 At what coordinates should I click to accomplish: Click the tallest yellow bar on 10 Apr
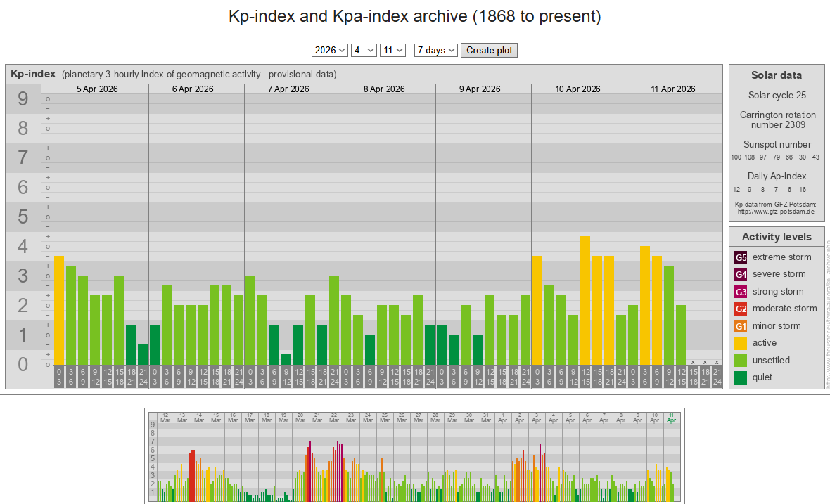point(585,301)
